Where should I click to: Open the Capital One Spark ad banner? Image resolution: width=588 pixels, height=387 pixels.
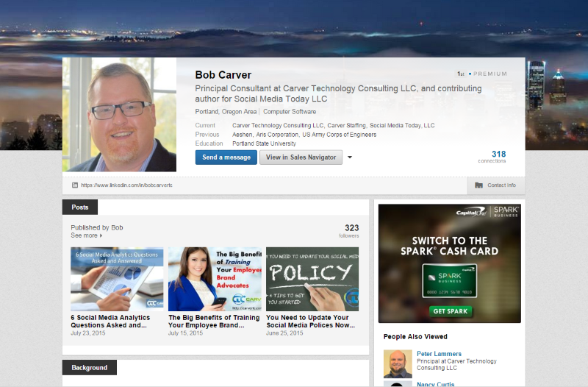450,263
